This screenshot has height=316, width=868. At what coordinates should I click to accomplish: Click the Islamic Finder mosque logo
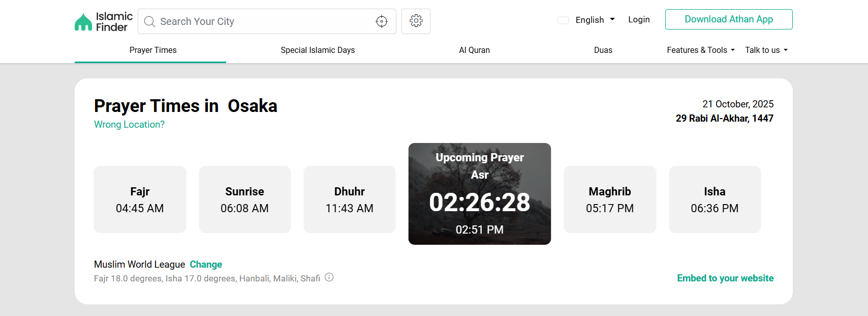pos(84,22)
